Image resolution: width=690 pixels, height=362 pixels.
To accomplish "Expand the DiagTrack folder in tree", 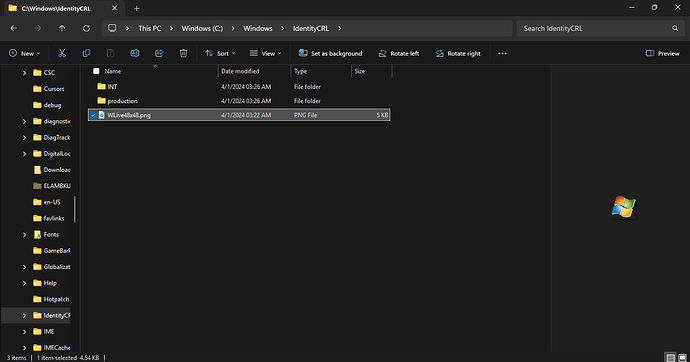I will 24,138.
